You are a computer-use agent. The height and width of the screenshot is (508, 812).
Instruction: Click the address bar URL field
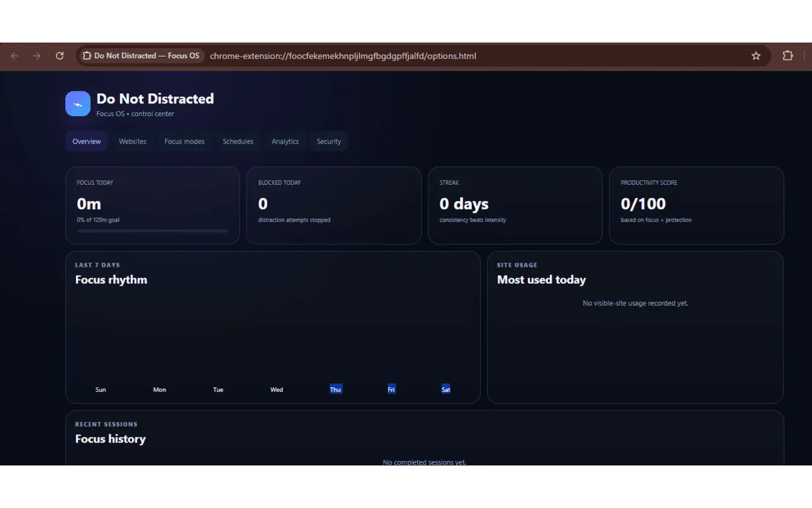(343, 56)
